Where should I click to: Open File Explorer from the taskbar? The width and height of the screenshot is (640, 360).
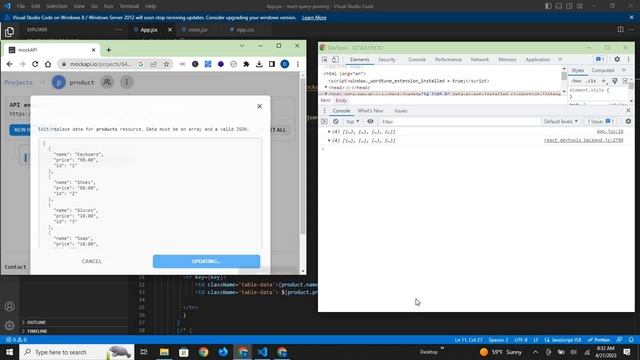[x=164, y=352]
